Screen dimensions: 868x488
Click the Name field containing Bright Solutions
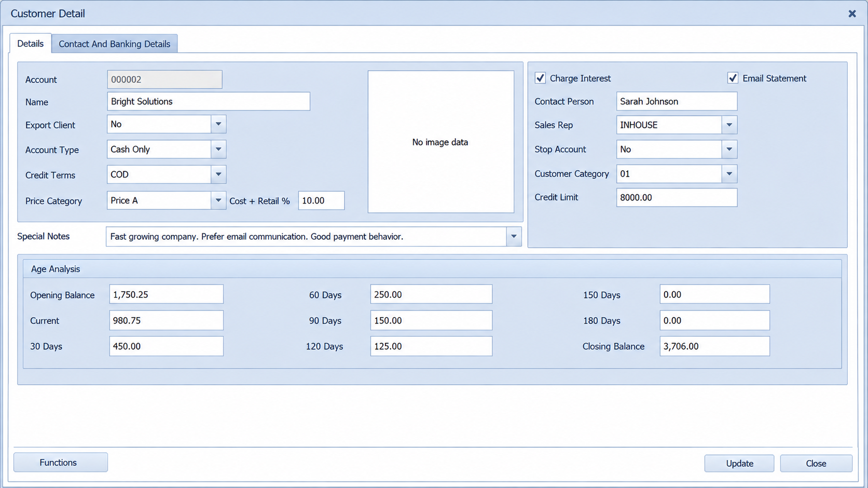point(209,101)
